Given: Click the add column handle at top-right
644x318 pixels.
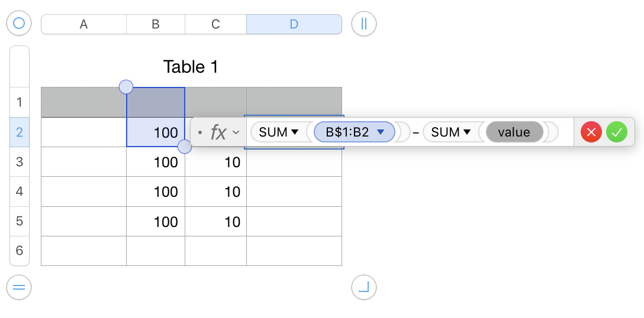Looking at the screenshot, I should pos(364,24).
